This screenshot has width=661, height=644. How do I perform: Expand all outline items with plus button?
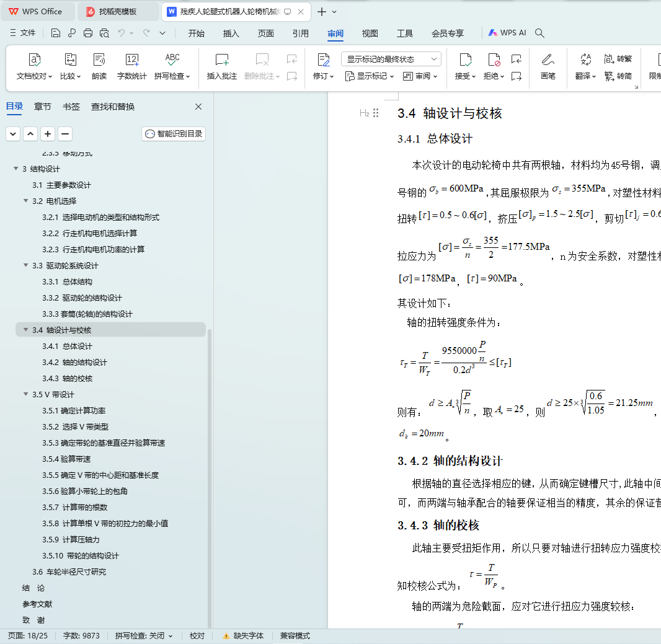click(x=48, y=134)
